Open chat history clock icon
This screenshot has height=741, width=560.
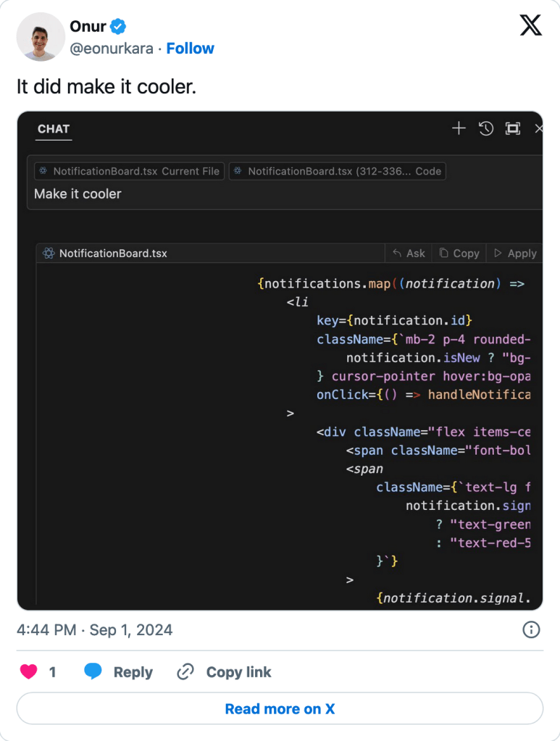[x=486, y=129]
